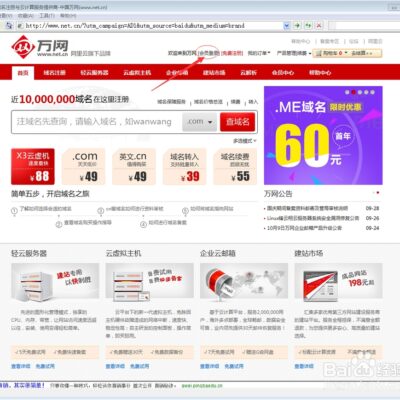Click the red 免费注册 link

232,53
